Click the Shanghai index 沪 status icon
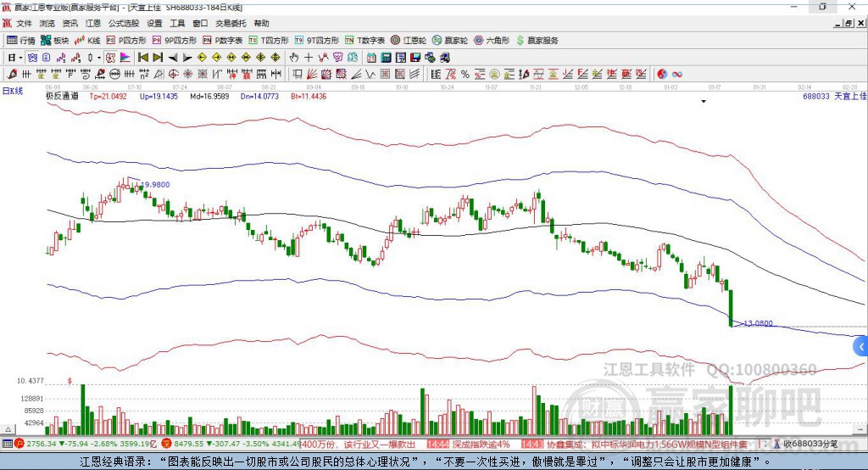This screenshot has height=470, width=868. pos(19,444)
